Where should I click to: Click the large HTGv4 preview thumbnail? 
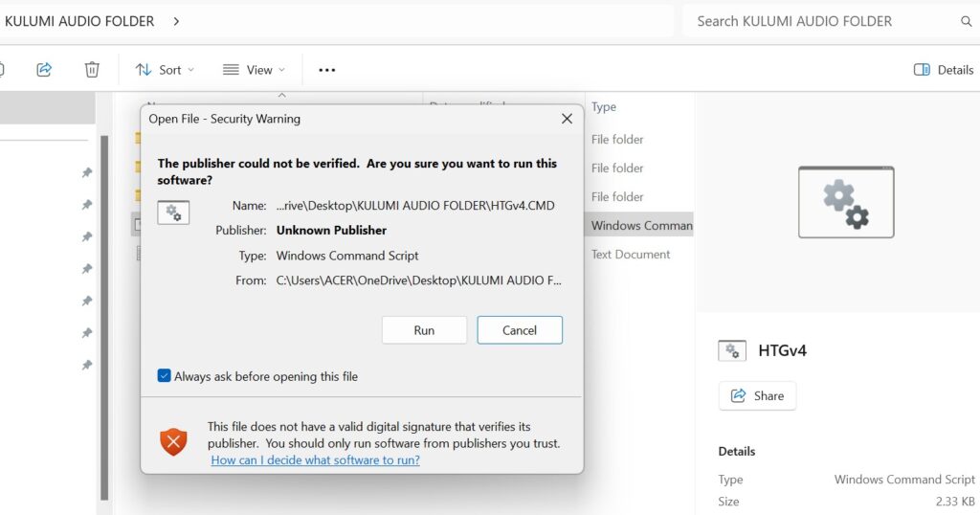point(846,202)
